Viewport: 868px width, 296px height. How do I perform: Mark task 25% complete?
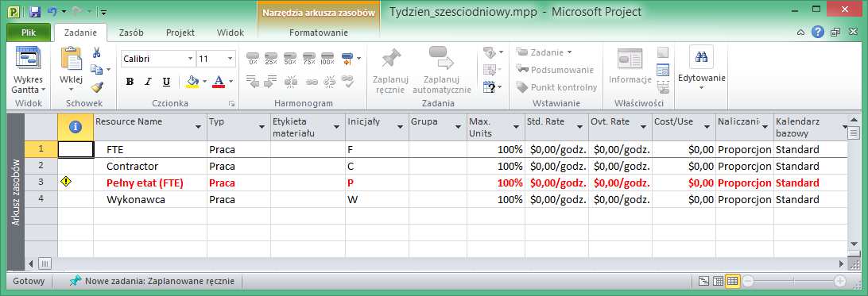click(271, 58)
